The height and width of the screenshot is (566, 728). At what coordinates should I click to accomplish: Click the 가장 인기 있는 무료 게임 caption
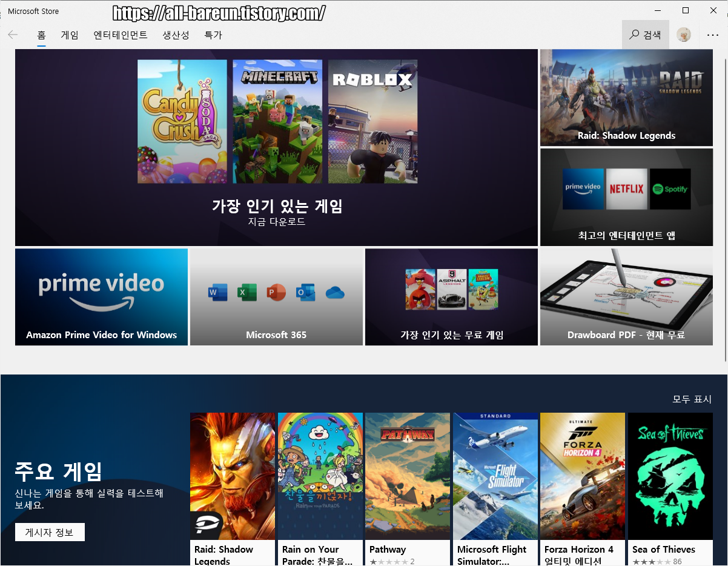[452, 335]
